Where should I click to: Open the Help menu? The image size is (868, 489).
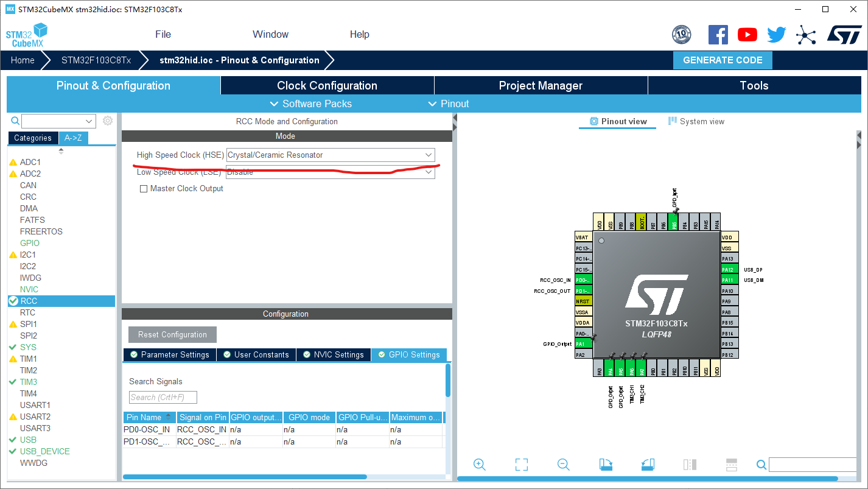[360, 34]
